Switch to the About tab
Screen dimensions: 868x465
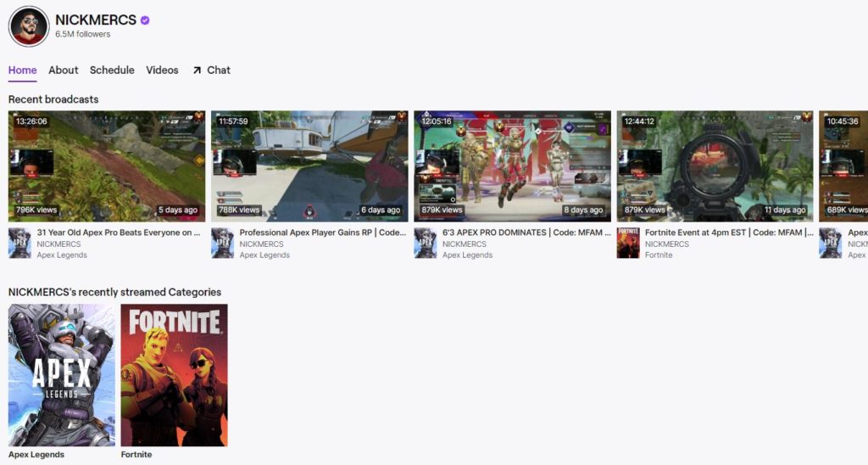(x=63, y=70)
